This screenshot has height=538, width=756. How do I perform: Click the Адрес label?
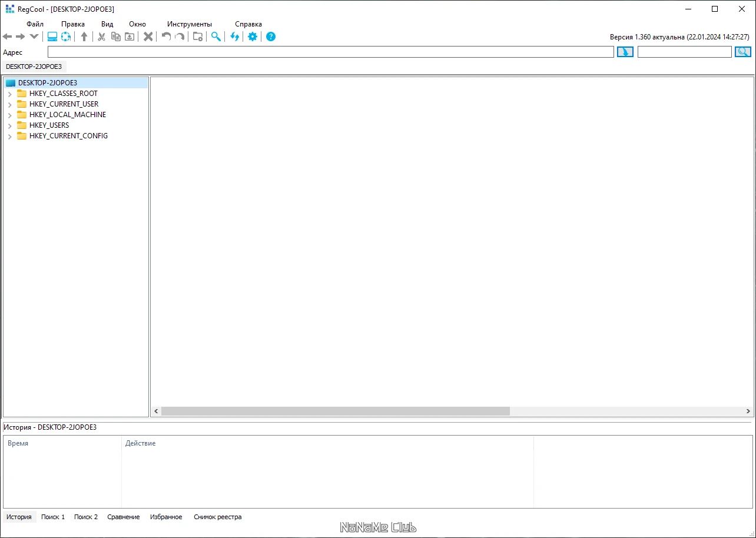coord(13,52)
